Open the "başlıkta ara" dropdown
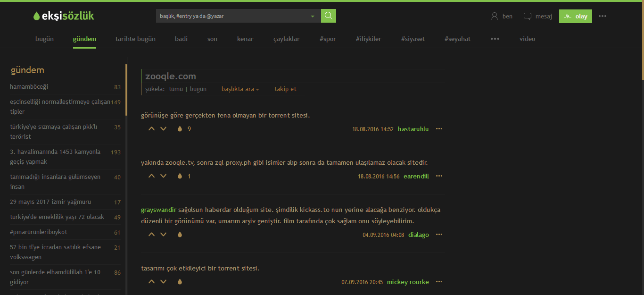644x295 pixels. [x=240, y=89]
